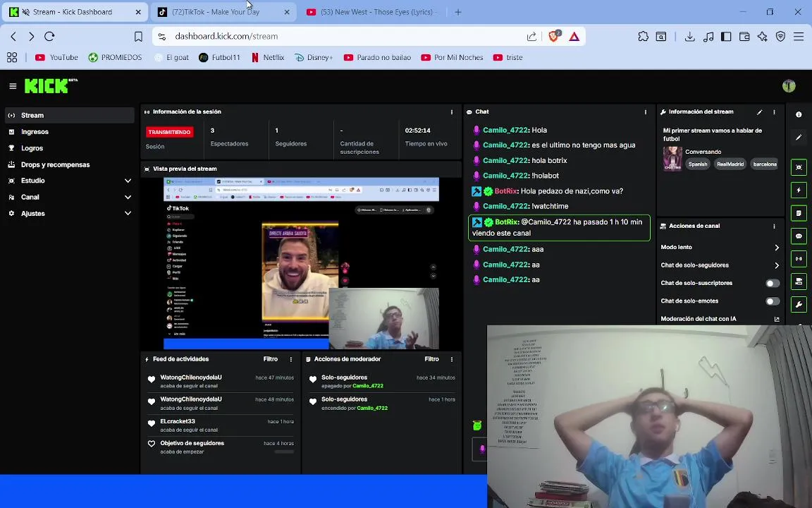812x508 pixels.
Task: Open Ingresos in the sidebar
Action: click(69, 132)
